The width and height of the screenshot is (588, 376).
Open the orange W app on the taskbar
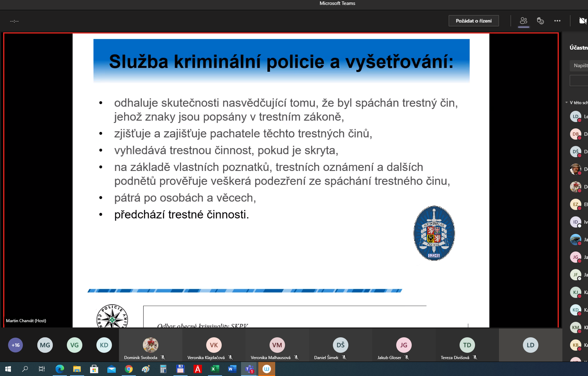tap(267, 369)
